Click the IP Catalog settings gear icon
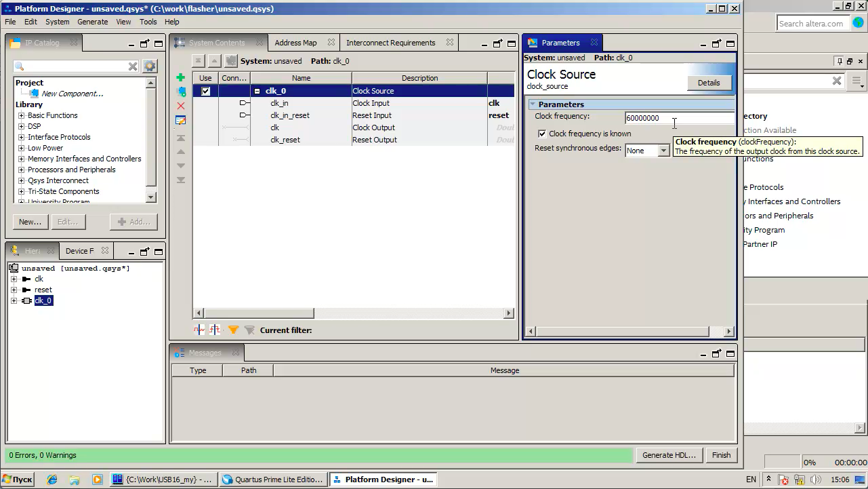The image size is (868, 489). pyautogui.click(x=150, y=66)
